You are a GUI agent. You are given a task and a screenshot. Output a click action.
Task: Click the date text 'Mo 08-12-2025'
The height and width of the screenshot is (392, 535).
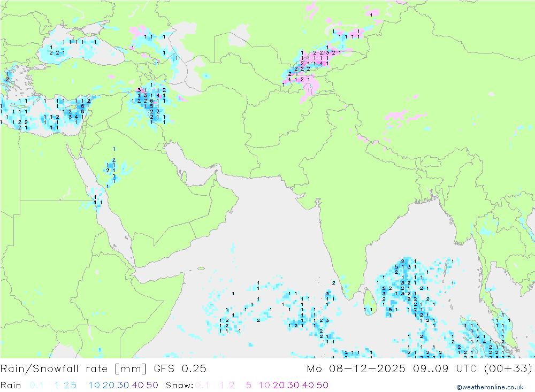(356, 369)
